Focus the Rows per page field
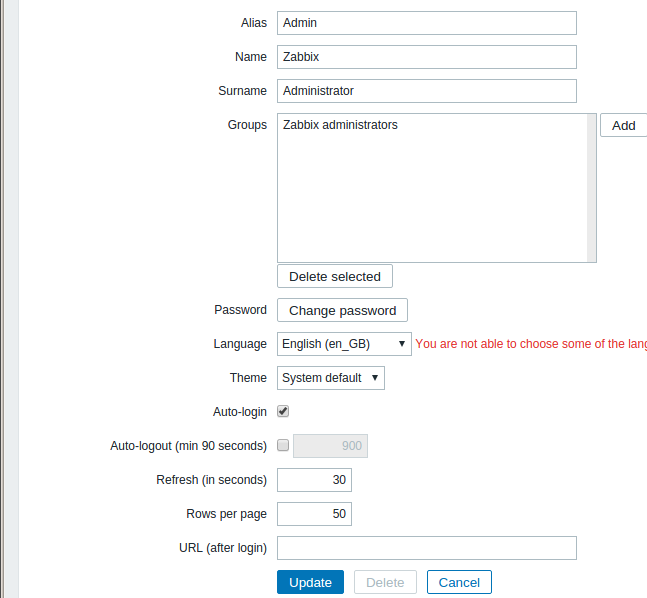647x598 pixels. click(314, 514)
